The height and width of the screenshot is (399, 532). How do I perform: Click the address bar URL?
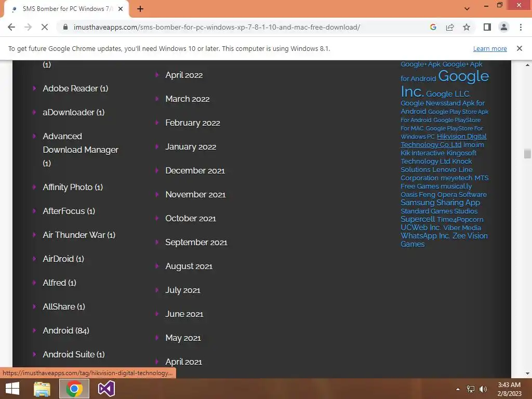217,27
